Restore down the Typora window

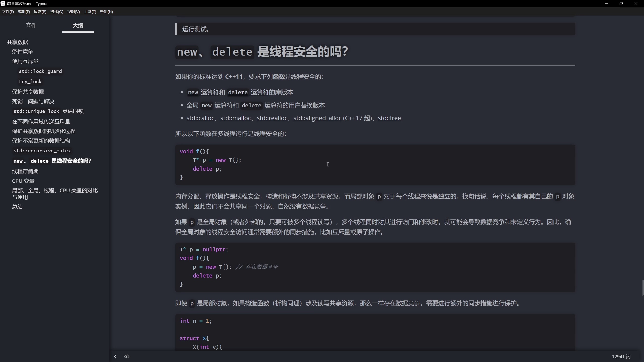pos(621,4)
